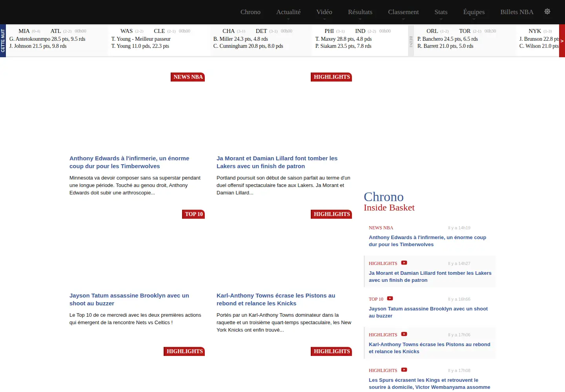
Task: Open Billets NBA in the navigation bar
Action: [517, 12]
